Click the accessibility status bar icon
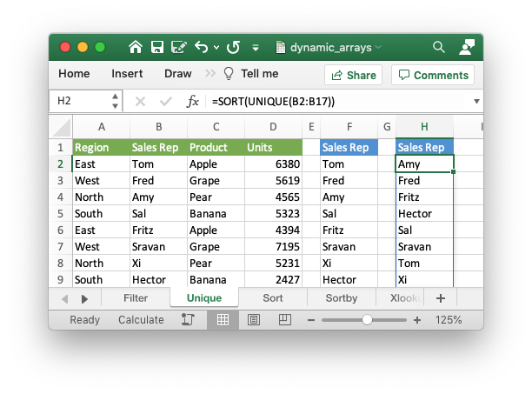 pyautogui.click(x=188, y=320)
